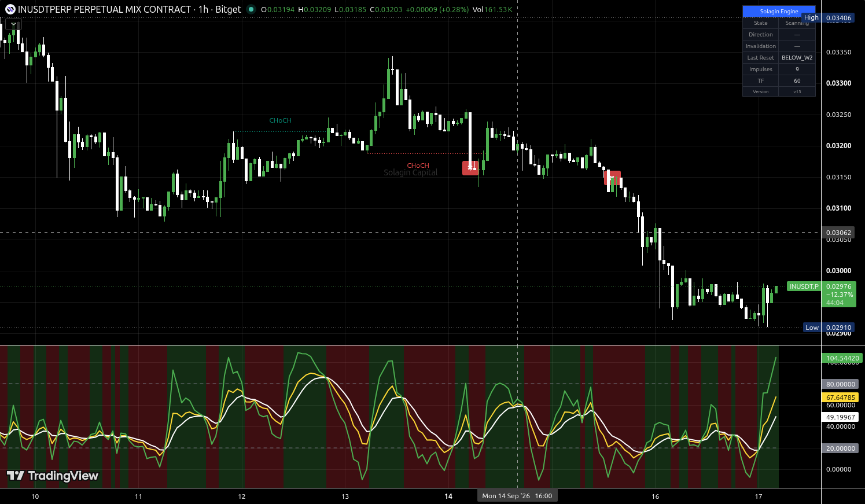Click date 16 on the time axis
The height and width of the screenshot is (504, 865).
655,496
